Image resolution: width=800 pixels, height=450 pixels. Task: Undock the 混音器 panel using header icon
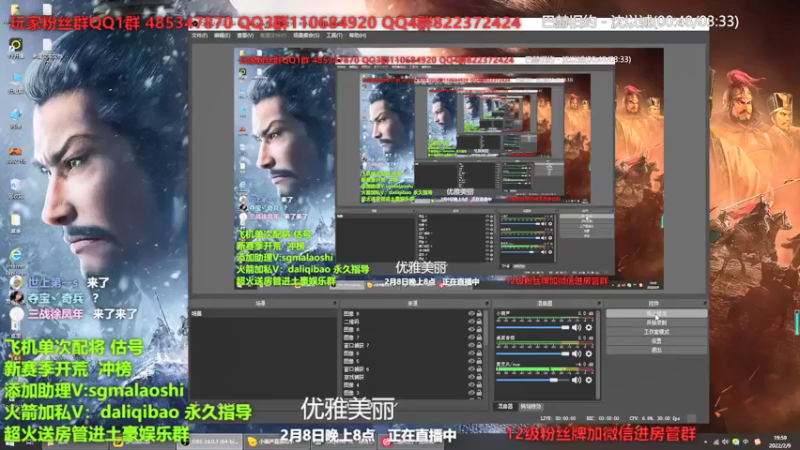(599, 304)
